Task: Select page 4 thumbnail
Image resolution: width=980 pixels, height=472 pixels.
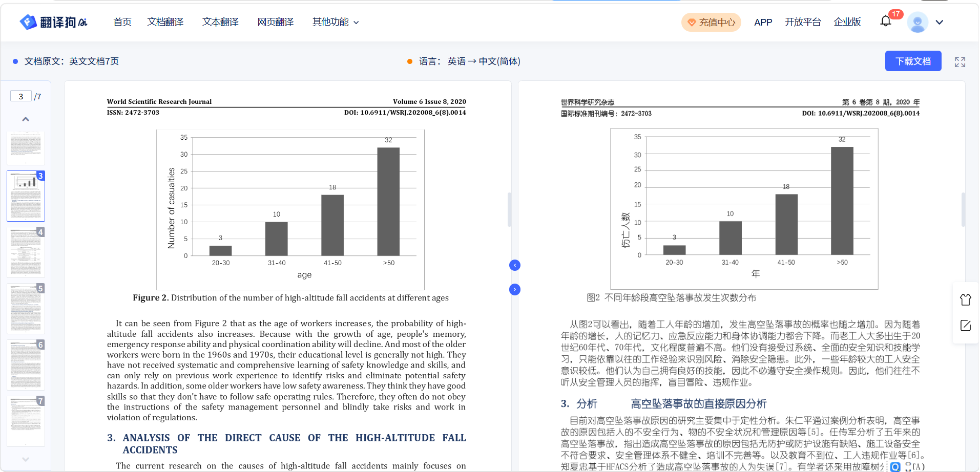Action: 26,252
